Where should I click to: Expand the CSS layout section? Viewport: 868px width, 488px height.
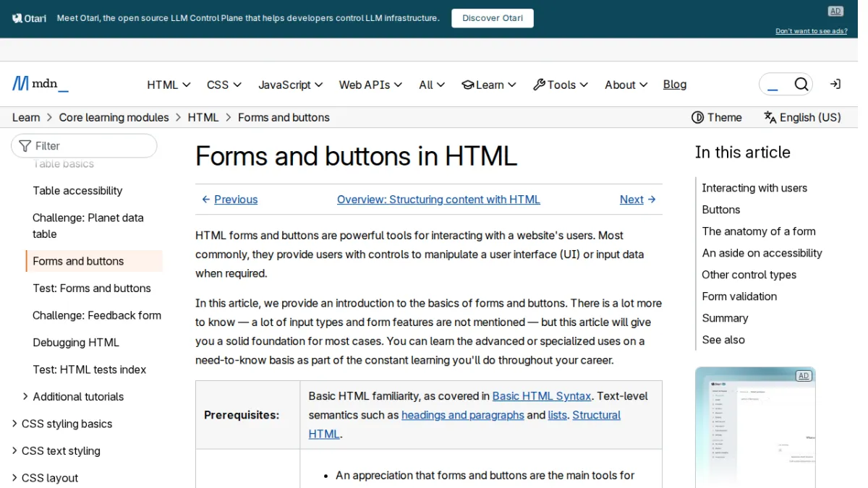pyautogui.click(x=45, y=478)
